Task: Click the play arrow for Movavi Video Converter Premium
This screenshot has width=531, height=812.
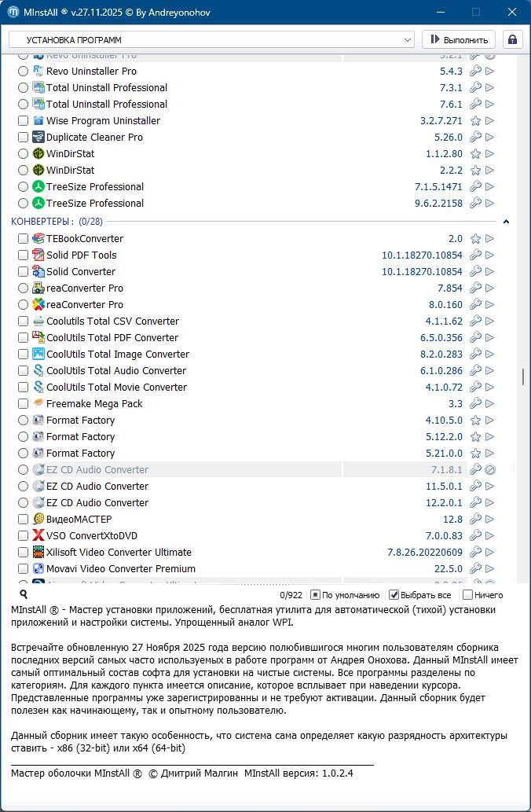Action: 490,569
